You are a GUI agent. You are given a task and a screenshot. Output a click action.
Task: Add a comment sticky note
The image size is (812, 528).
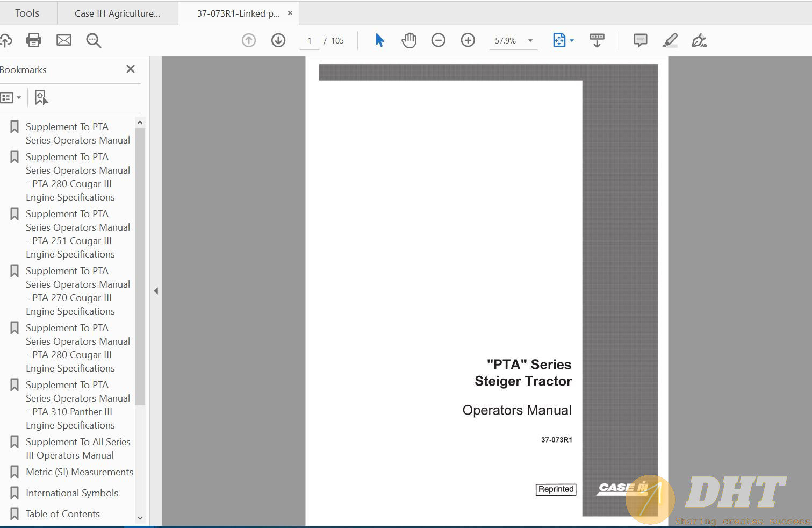(x=640, y=40)
